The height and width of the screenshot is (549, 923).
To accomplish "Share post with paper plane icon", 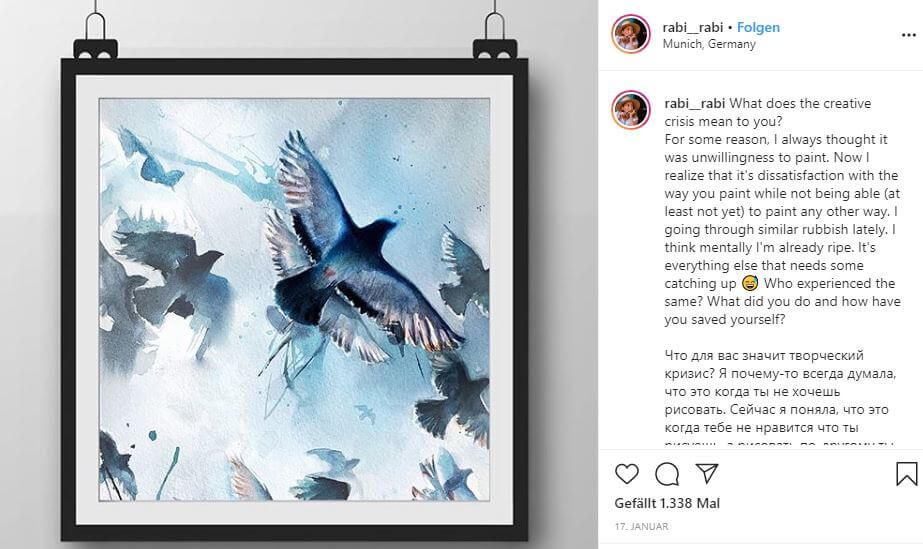I will point(706,473).
